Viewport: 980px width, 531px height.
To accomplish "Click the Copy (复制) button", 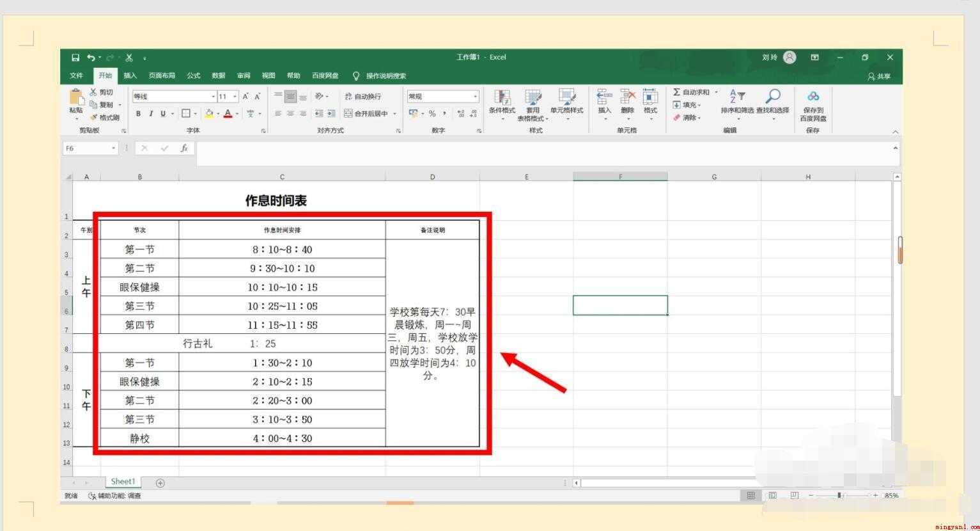I will (101, 105).
